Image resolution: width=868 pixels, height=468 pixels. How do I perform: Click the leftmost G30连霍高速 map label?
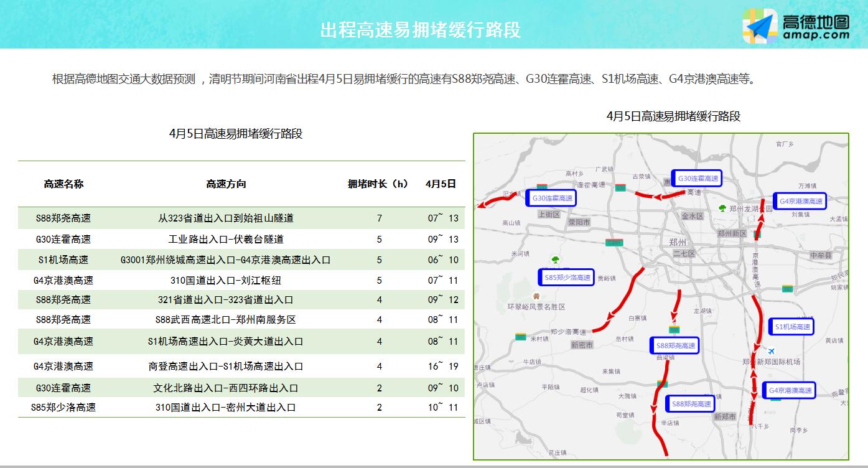(x=553, y=197)
